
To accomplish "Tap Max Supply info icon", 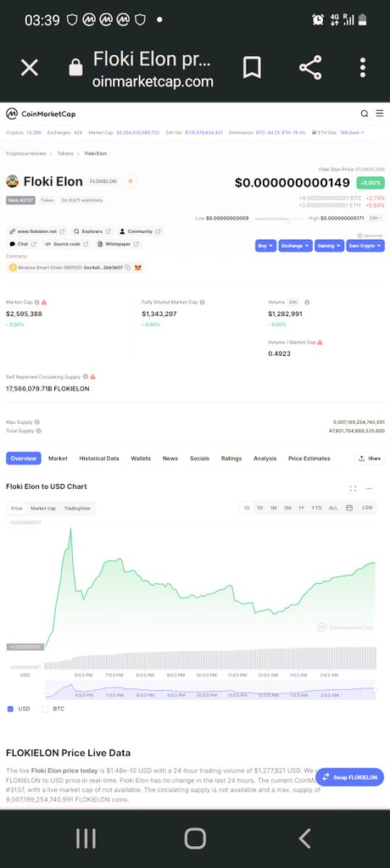I will (37, 422).
